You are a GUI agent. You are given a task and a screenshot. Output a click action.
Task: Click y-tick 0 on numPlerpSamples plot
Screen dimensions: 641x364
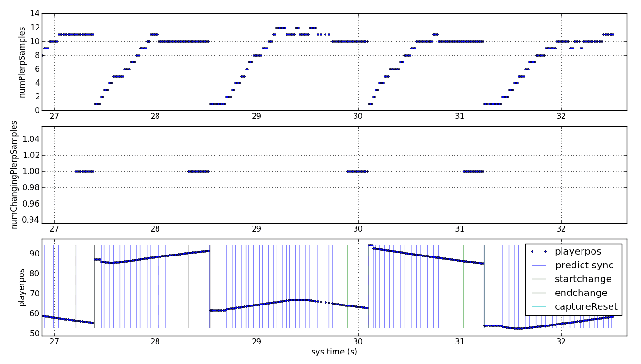(x=37, y=110)
